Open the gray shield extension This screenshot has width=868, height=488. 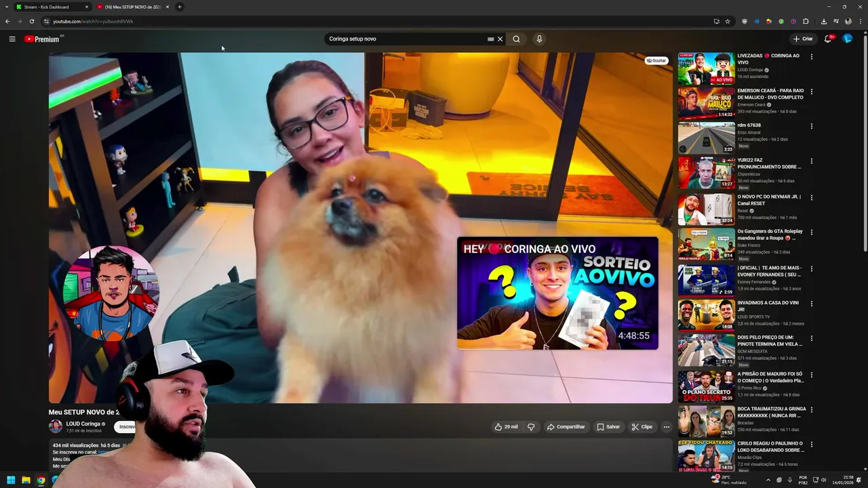(x=745, y=21)
